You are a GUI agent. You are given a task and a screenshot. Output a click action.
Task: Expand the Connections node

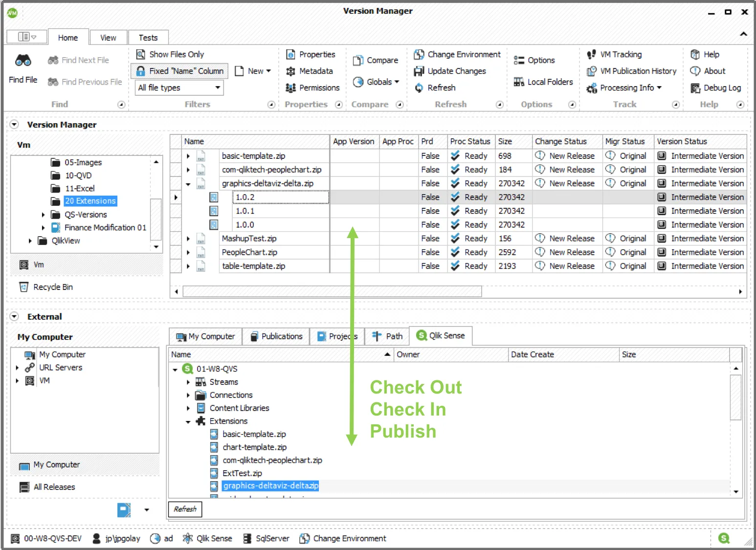(x=188, y=395)
